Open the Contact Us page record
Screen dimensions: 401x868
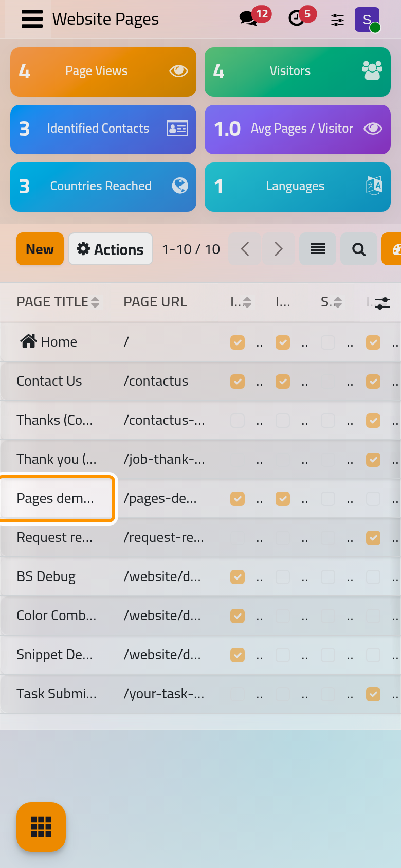point(49,381)
